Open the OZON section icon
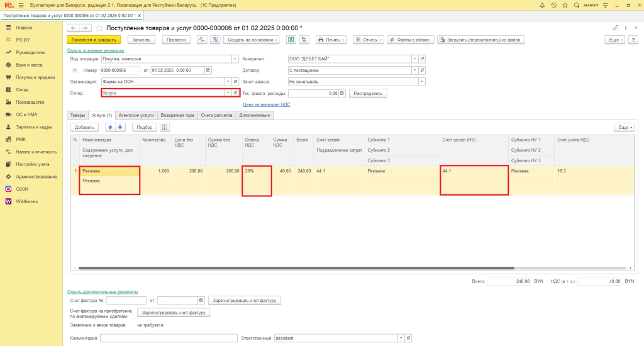Image resolution: width=644 pixels, height=346 pixels. click(x=8, y=189)
